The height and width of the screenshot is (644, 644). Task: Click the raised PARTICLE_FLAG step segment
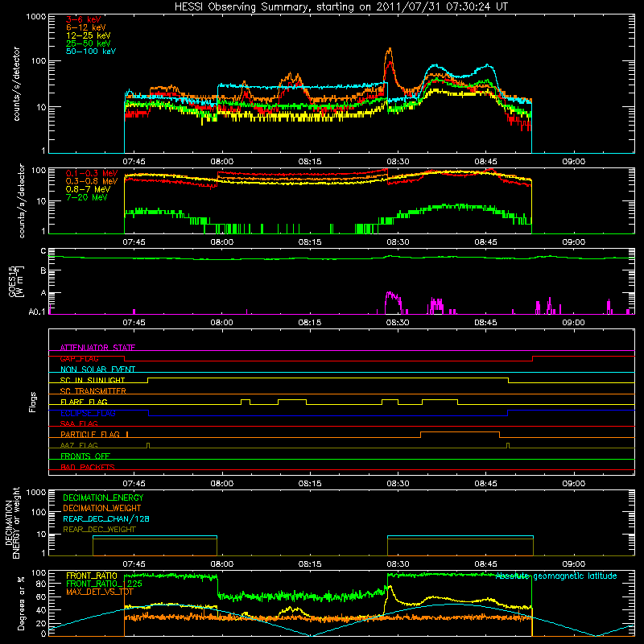click(460, 432)
